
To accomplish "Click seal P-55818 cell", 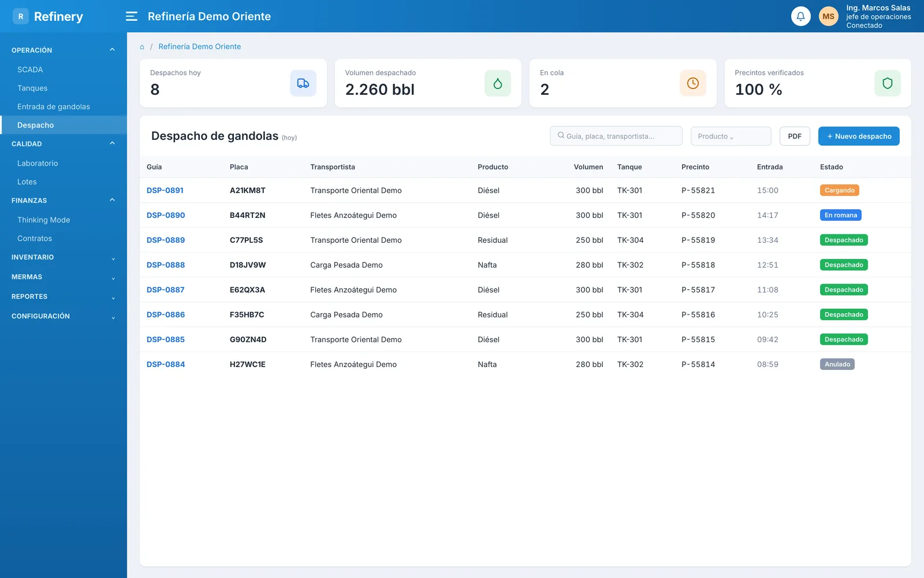I will tap(698, 265).
